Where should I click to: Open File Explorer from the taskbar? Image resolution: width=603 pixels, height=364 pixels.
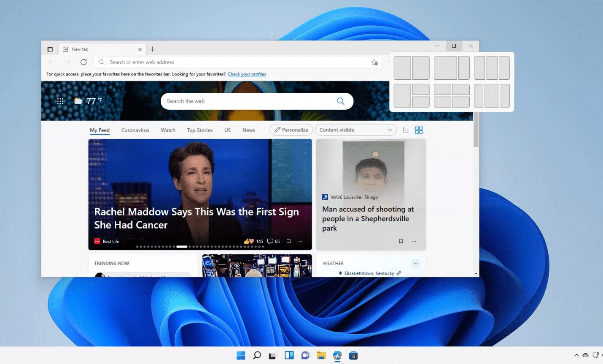pos(321,356)
